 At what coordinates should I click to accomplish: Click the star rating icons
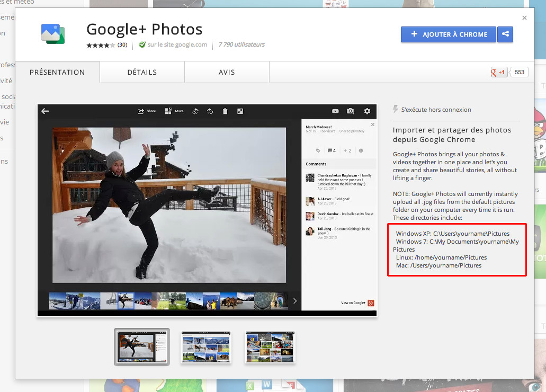click(101, 45)
